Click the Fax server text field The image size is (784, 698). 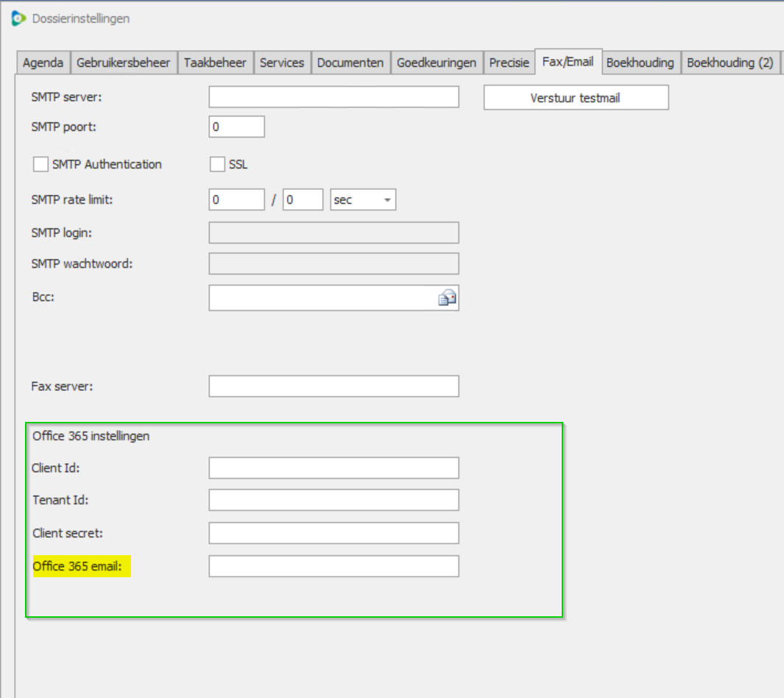click(333, 387)
